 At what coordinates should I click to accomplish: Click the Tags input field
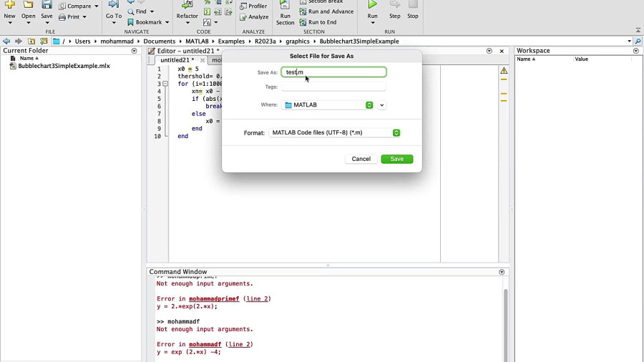point(333,87)
